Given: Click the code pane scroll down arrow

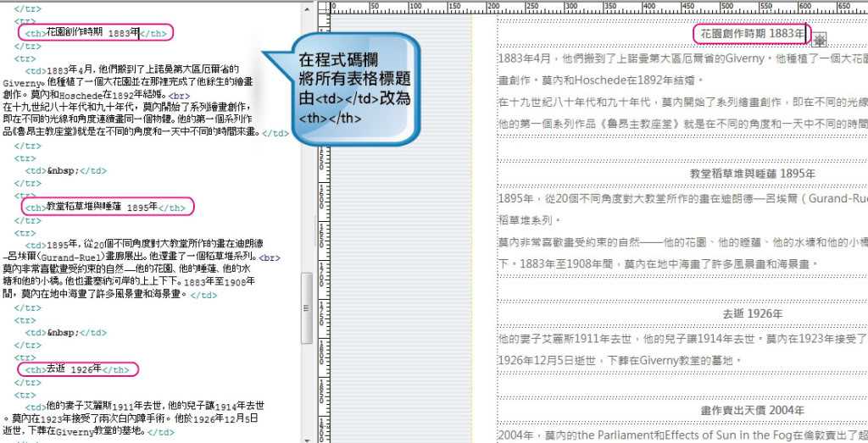Looking at the screenshot, I should coord(307,436).
